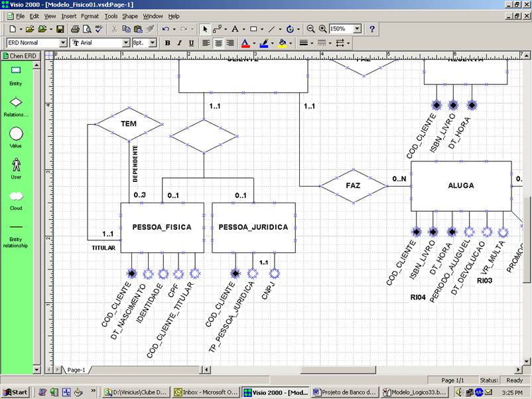The image size is (532, 399).
Task: Open the Shape menu
Action: [x=130, y=16]
